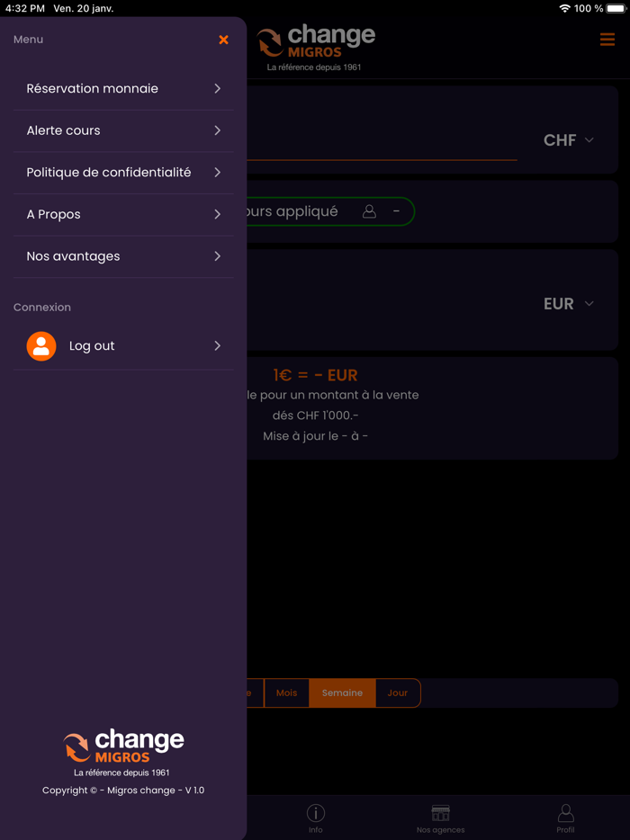Open the Profil icon in bottom bar
Screen dimensions: 630x840
click(565, 814)
